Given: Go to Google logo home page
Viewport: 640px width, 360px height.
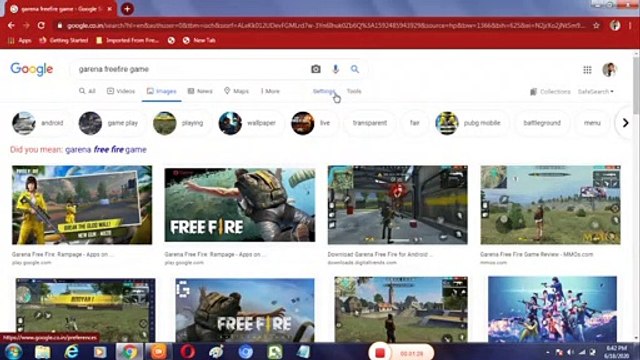Looking at the screenshot, I should pyautogui.click(x=31, y=69).
